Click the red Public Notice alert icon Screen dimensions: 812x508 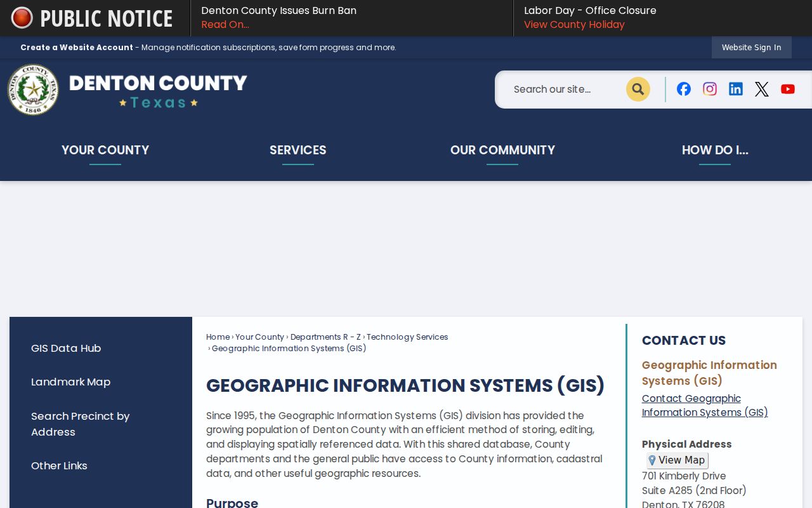point(22,18)
